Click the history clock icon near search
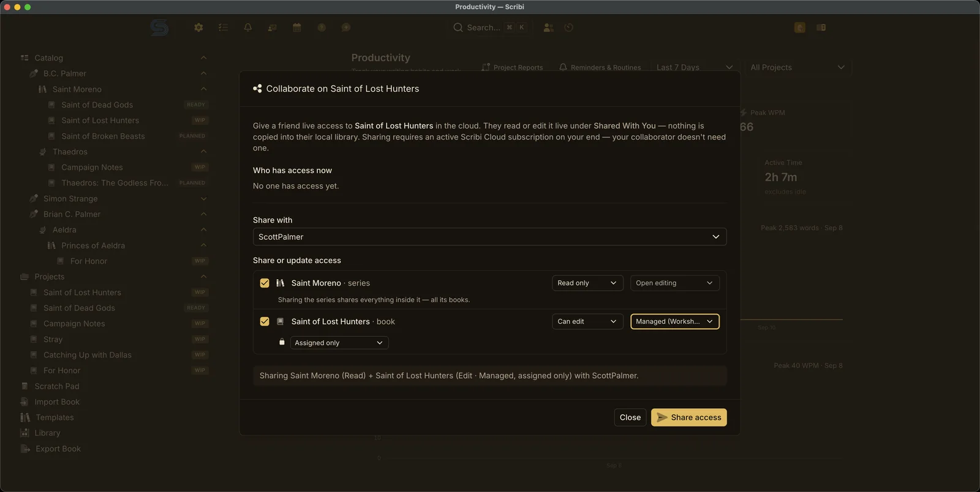The height and width of the screenshot is (492, 980). [x=569, y=28]
